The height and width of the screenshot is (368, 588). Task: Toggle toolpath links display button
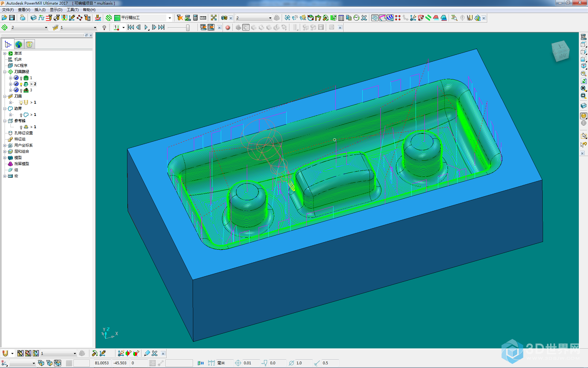click(x=383, y=18)
